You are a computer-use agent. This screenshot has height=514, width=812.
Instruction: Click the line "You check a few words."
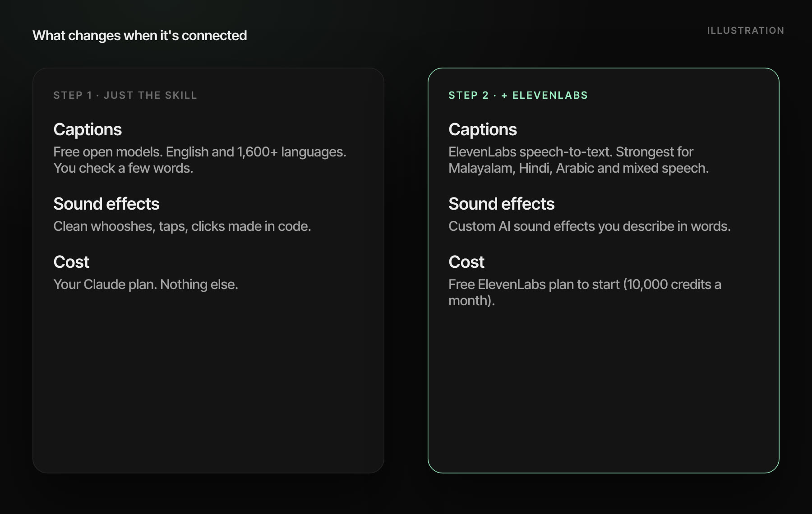point(123,168)
